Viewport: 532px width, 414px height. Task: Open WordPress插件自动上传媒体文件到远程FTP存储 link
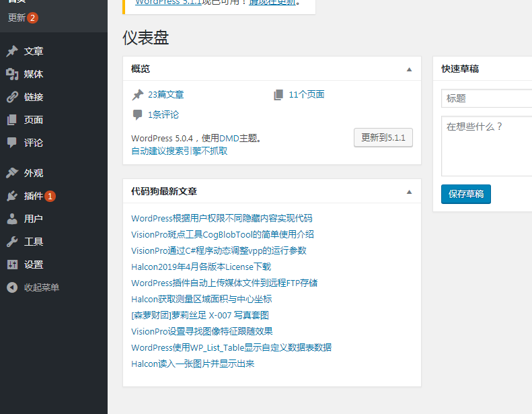224,283
